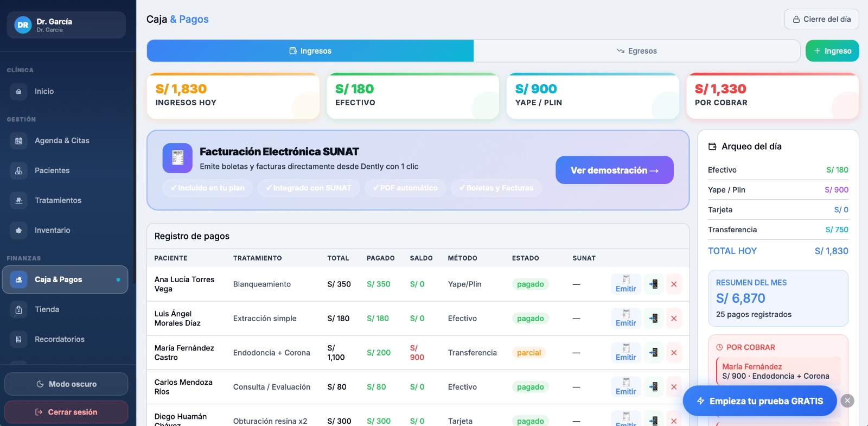Viewport: 868px width, 426px height.
Task: Open the Recordatorios sidebar icon
Action: (18, 339)
